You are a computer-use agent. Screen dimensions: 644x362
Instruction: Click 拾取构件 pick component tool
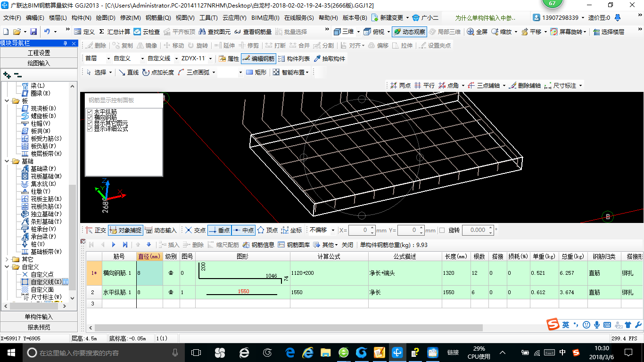pyautogui.click(x=329, y=58)
